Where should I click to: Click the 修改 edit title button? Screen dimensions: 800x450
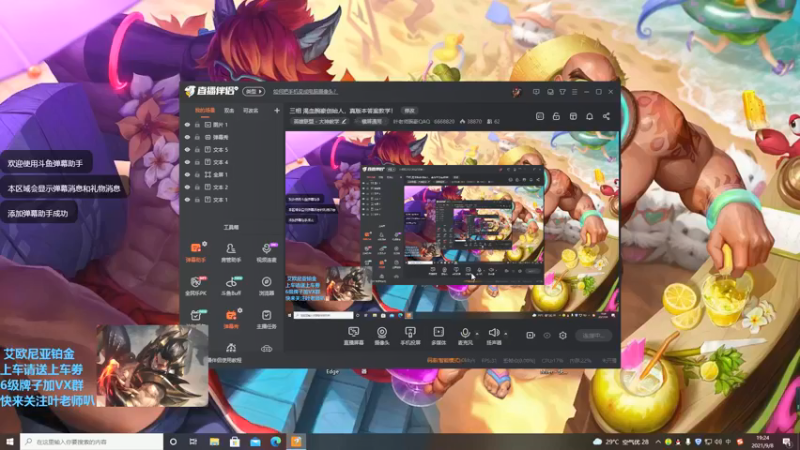410,111
